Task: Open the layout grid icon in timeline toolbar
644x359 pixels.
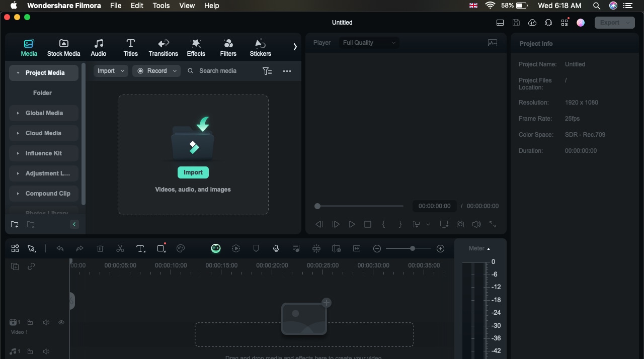Action: click(x=15, y=248)
